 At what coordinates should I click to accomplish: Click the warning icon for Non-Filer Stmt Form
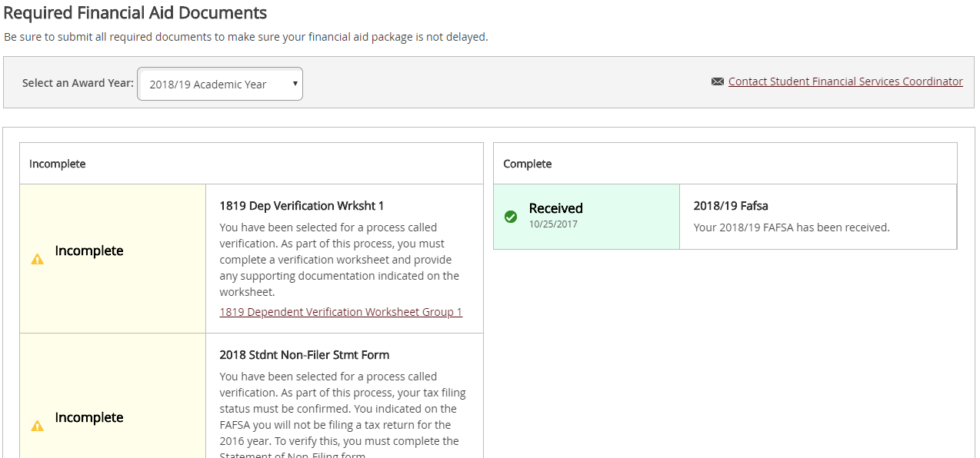pyautogui.click(x=37, y=426)
